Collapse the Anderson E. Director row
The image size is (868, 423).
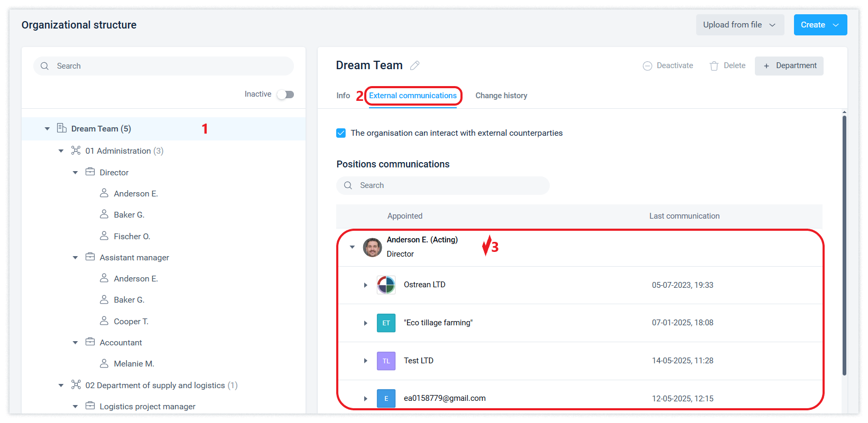(352, 247)
